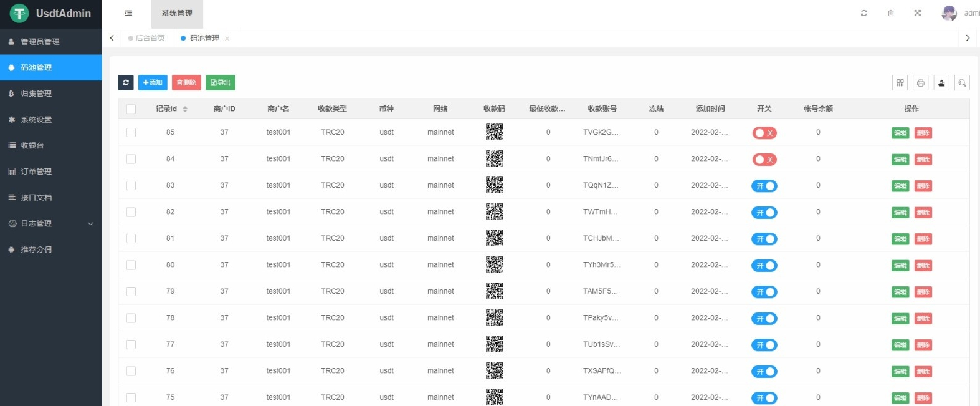The height and width of the screenshot is (406, 980).
Task: Click 删除 for record 80
Action: pos(923,266)
